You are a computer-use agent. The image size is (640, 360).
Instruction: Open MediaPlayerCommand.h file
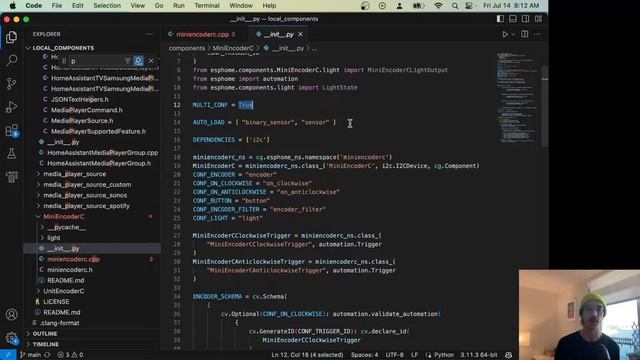[x=87, y=110]
